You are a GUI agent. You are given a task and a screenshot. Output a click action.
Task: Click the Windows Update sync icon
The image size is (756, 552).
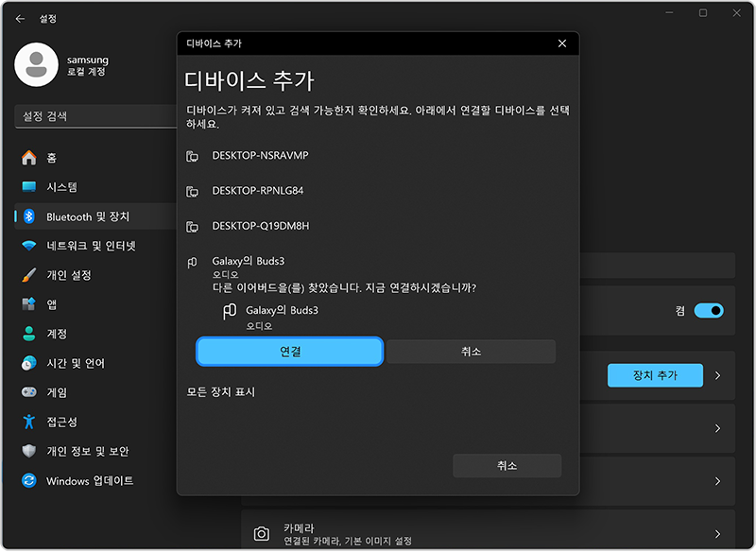29,481
